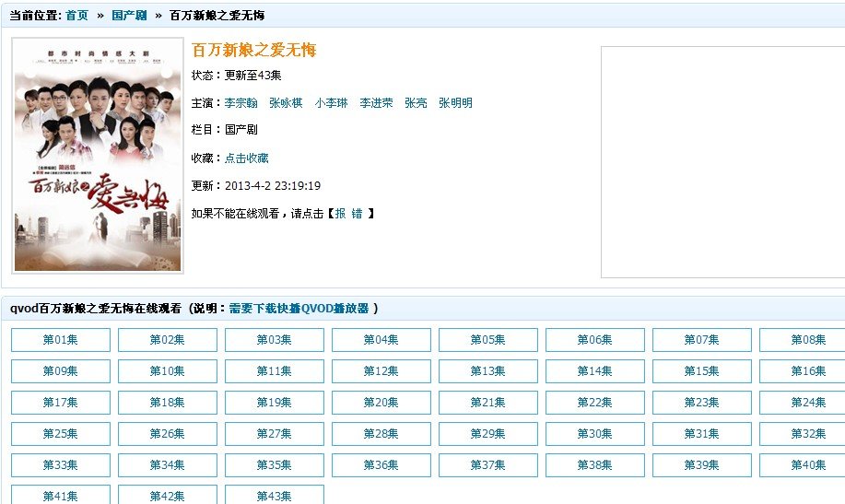
Task: Play episode 第21集
Action: pyautogui.click(x=488, y=403)
